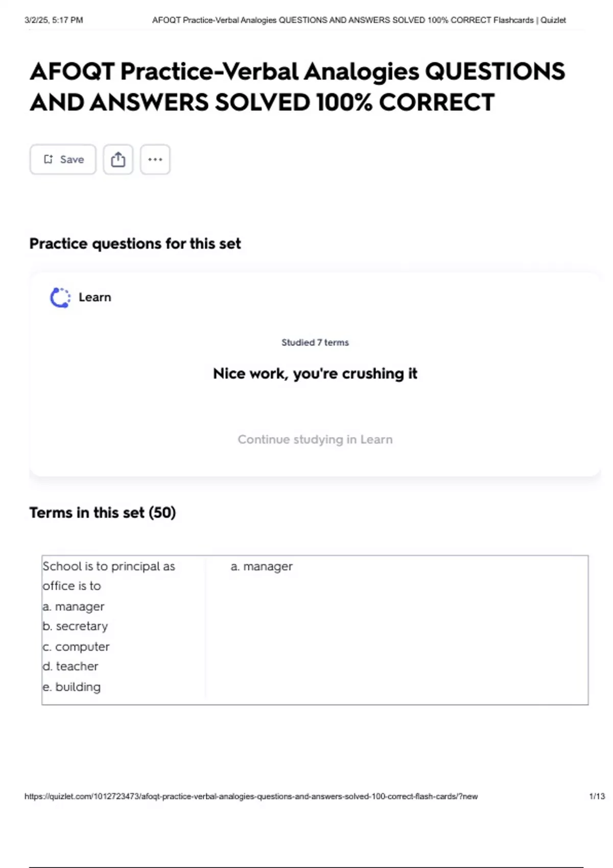Viewport: 613px width, 868px height.
Task: Click the AFOQT Practice-Verbal Analogies main title
Action: [x=297, y=87]
